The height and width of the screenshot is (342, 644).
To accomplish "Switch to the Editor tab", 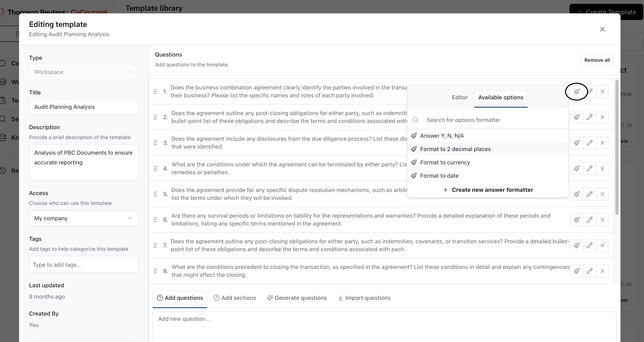I will coord(459,98).
